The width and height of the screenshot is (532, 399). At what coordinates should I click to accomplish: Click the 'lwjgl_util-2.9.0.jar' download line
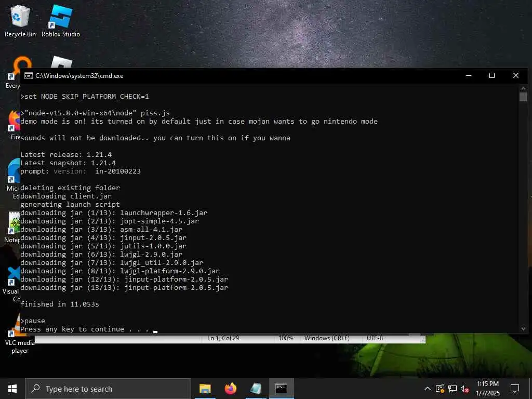(112, 262)
